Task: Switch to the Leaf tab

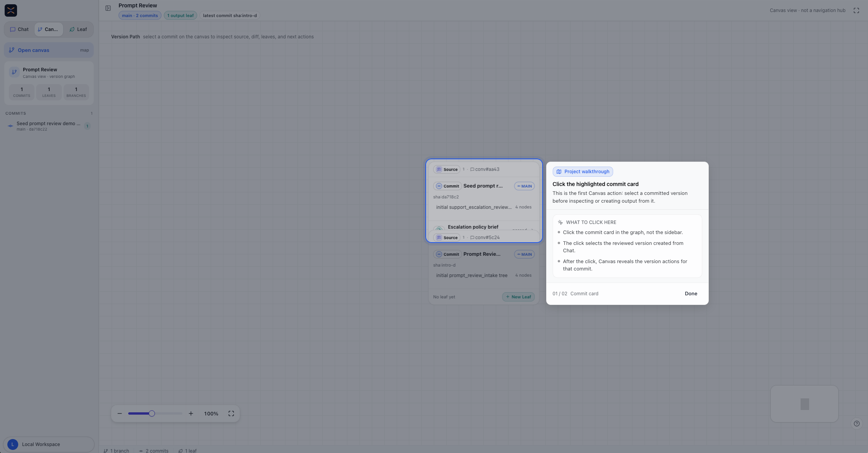Action: coord(78,29)
